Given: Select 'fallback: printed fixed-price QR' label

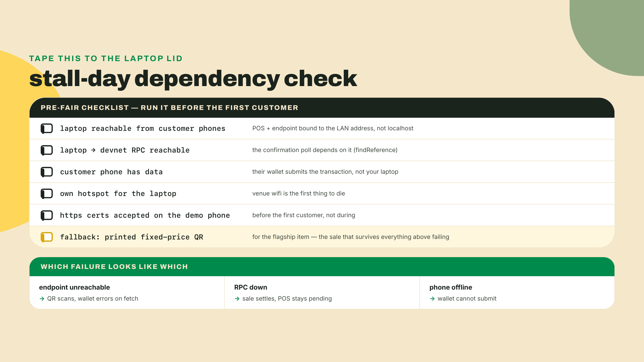Looking at the screenshot, I should tap(131, 237).
